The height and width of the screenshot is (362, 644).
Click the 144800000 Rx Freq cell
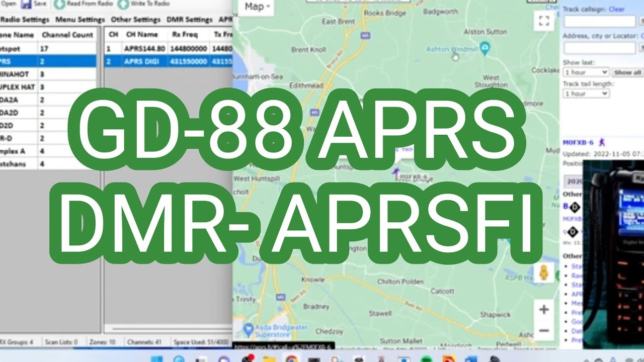[x=188, y=49]
